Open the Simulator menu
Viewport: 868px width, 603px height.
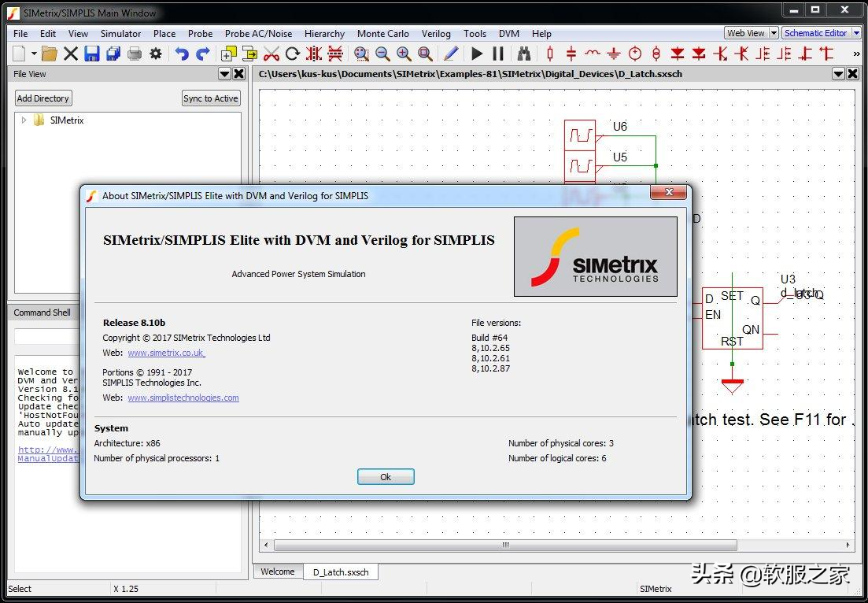pyautogui.click(x=120, y=34)
